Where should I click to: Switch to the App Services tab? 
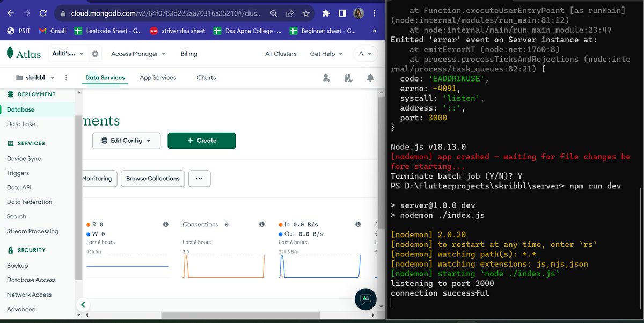158,78
